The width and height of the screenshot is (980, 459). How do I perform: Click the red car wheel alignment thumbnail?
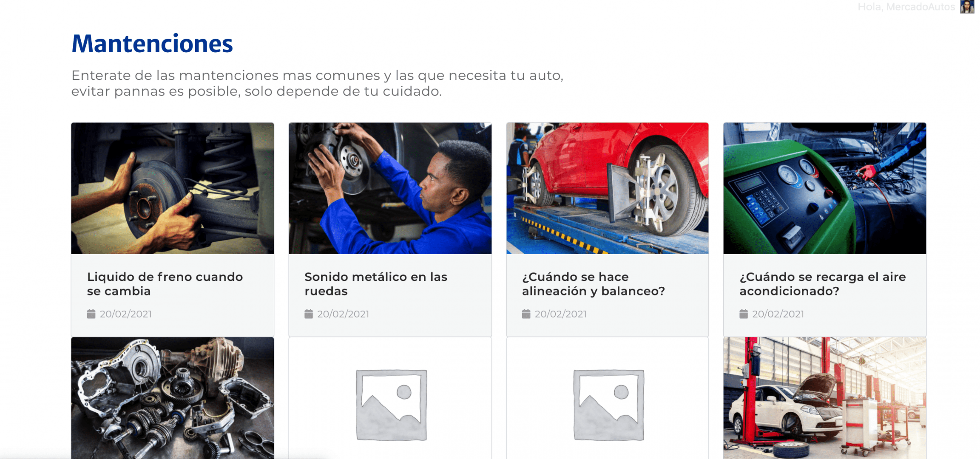click(607, 188)
